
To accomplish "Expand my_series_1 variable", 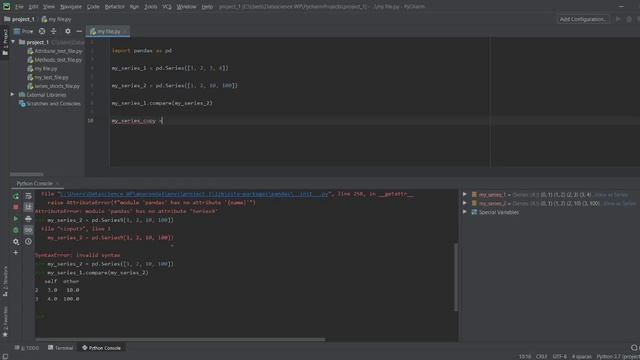I will tap(464, 195).
